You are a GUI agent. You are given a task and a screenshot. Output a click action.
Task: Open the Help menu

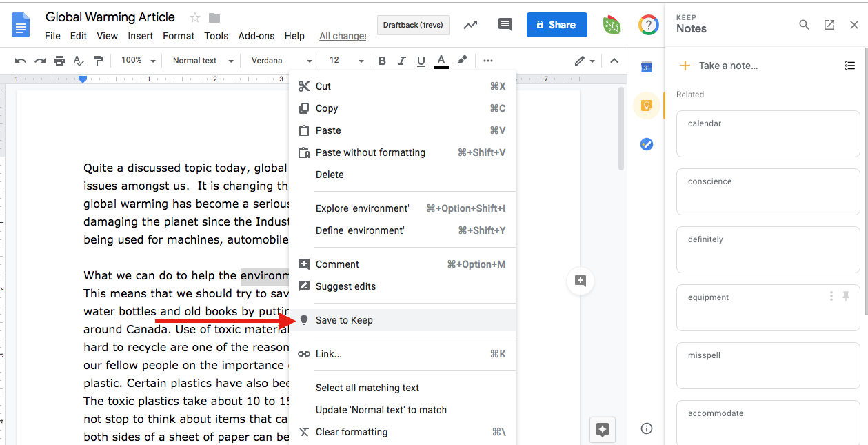294,36
